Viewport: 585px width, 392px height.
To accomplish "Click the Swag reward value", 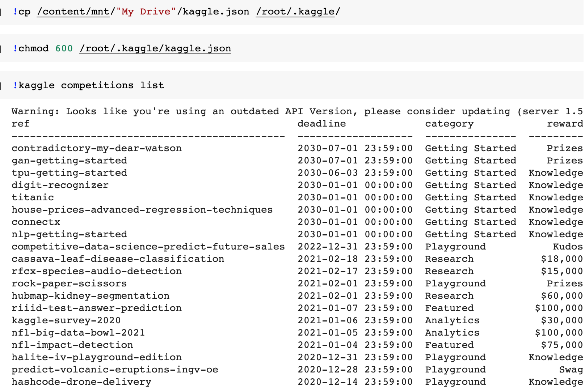I will [571, 370].
